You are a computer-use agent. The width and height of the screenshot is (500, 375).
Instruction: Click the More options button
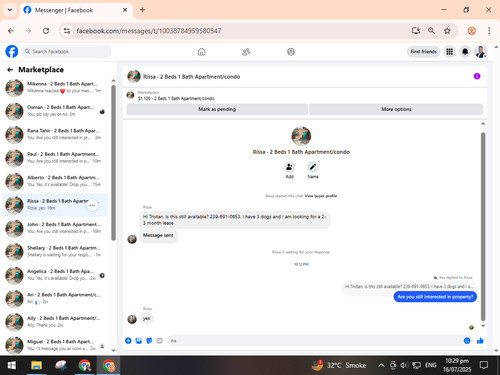tap(396, 109)
